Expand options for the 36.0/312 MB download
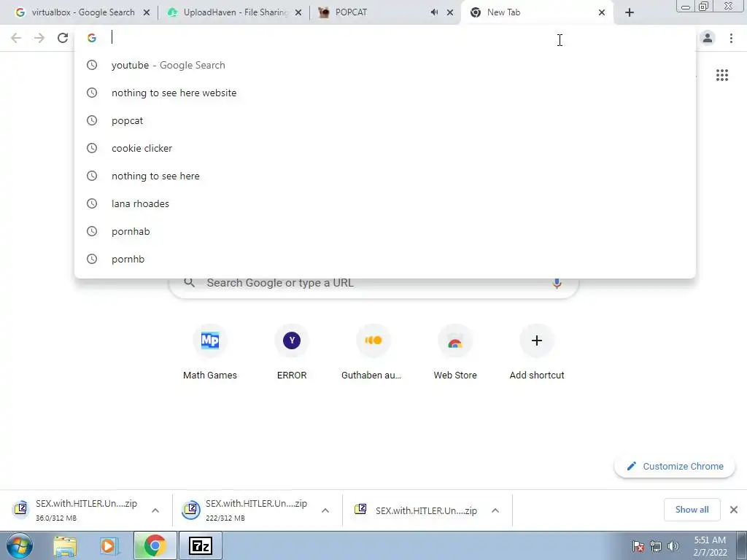The image size is (747, 560). click(155, 510)
